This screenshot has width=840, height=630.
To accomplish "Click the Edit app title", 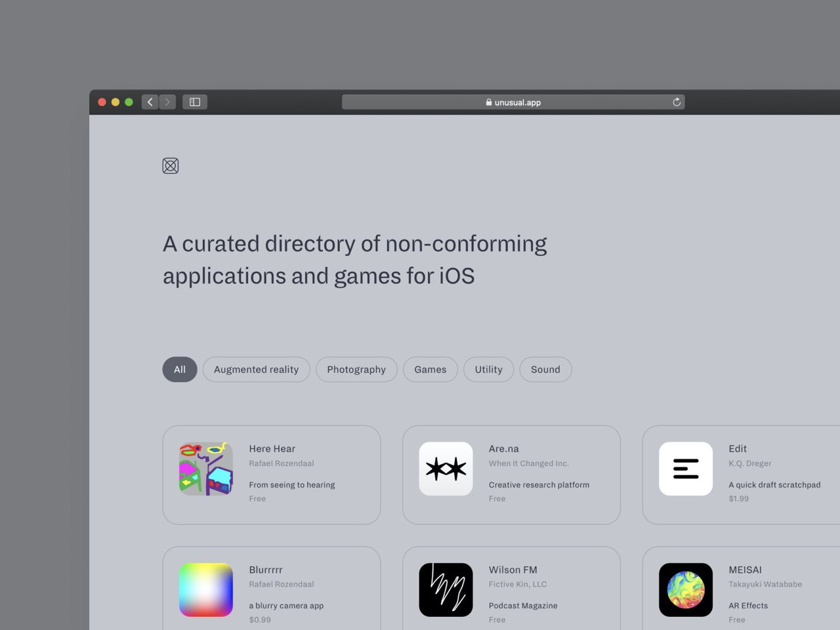I will pyautogui.click(x=738, y=449).
